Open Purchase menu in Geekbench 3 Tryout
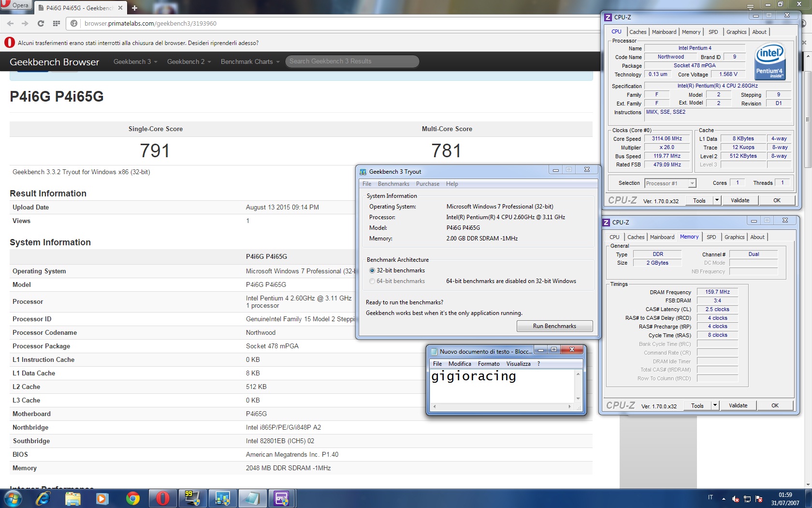The width and height of the screenshot is (812, 508). click(428, 184)
